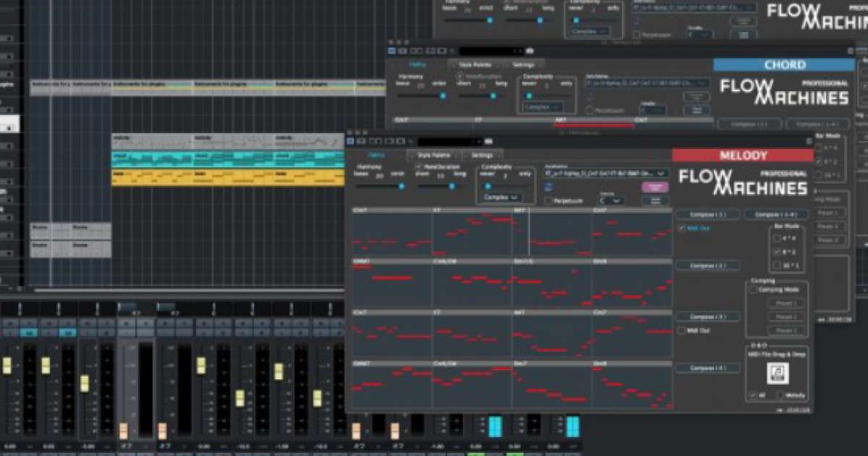Screen dimensions: 868x456
Task: Toggle the Comping Mode checkbox
Action: [754, 290]
